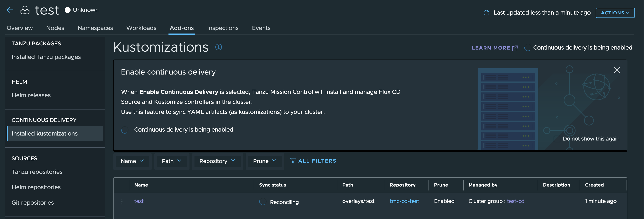The image size is (644, 219).
Task: Switch to the Overview tab
Action: click(20, 28)
